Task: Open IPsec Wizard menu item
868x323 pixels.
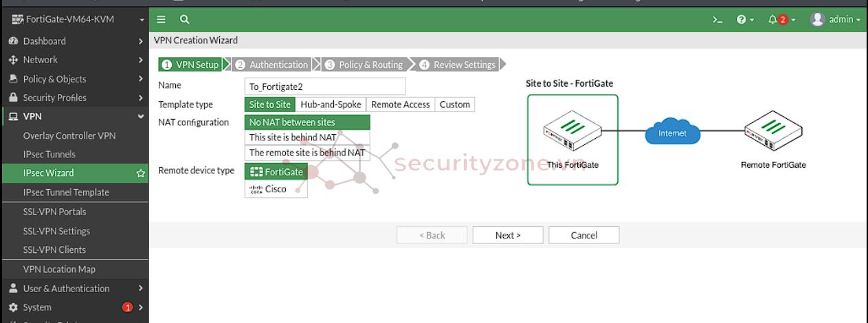Action: 74,173
